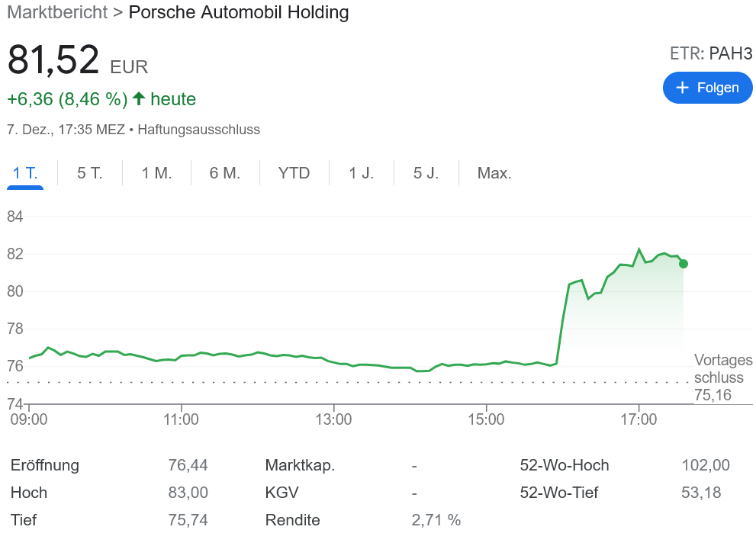Click the Folgen follow button

[x=707, y=88]
